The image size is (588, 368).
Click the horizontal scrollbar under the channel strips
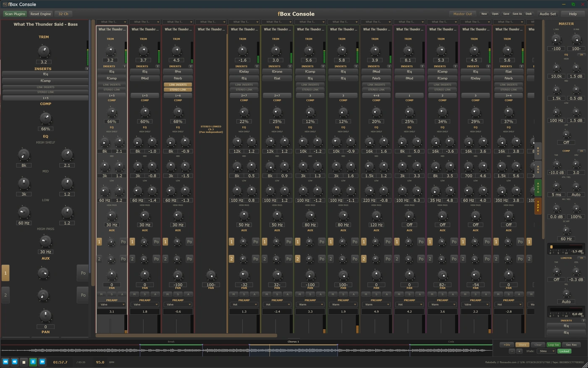(186, 336)
